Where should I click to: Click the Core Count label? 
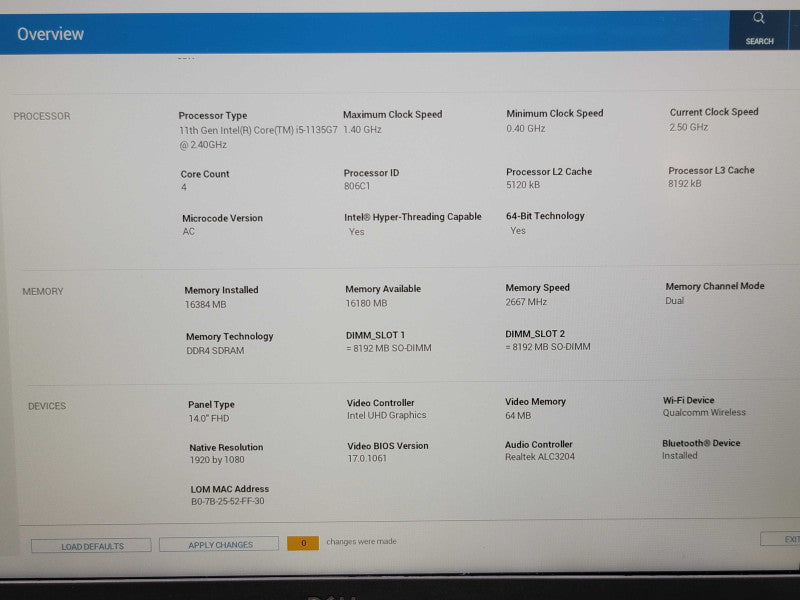tap(205, 174)
